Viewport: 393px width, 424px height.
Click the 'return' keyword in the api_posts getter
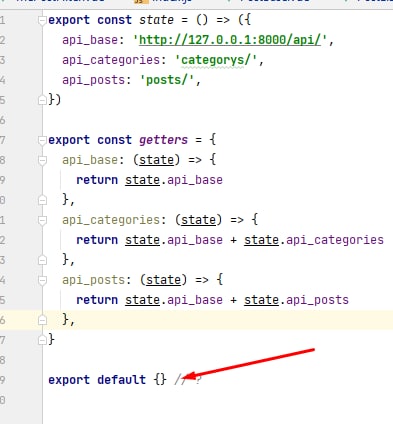coord(97,300)
